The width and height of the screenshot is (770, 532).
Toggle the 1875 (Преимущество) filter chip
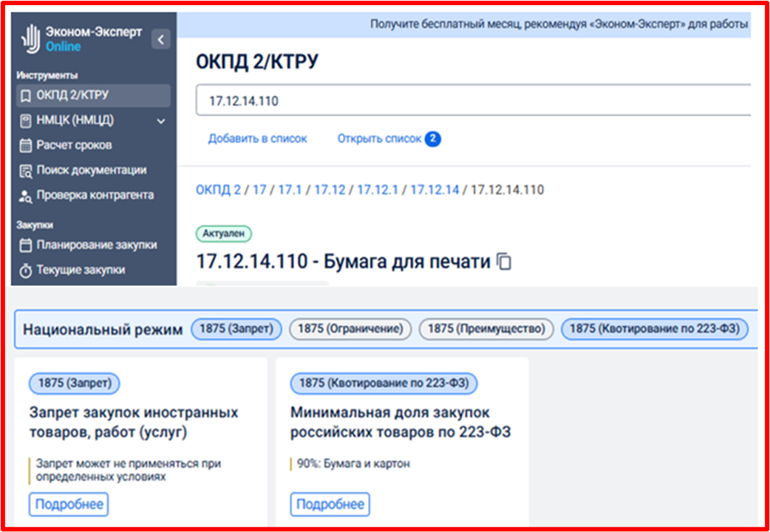(x=486, y=329)
